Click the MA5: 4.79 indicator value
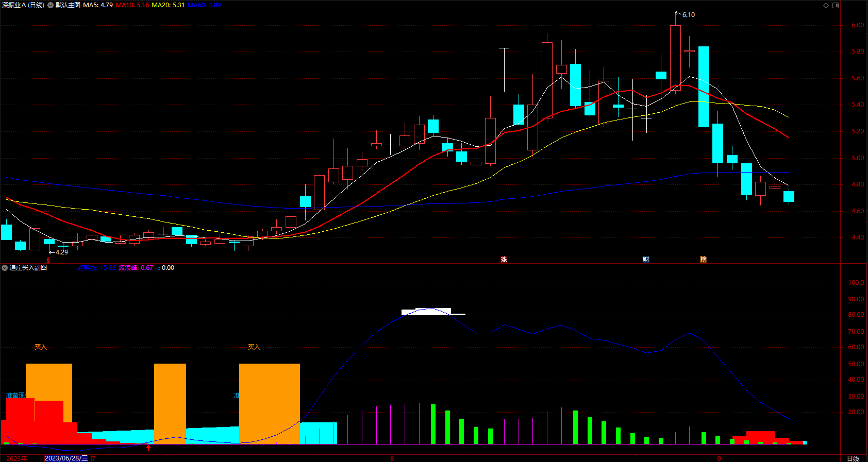 tap(98, 5)
